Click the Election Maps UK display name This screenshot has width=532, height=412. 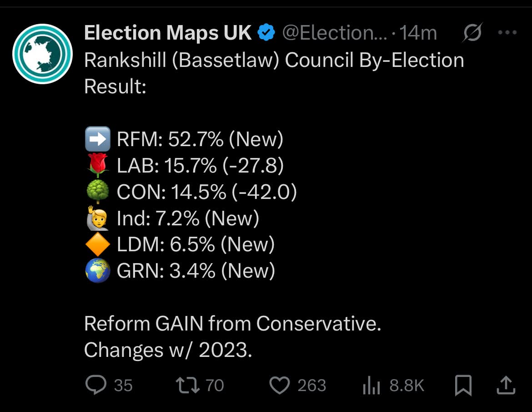(x=168, y=33)
